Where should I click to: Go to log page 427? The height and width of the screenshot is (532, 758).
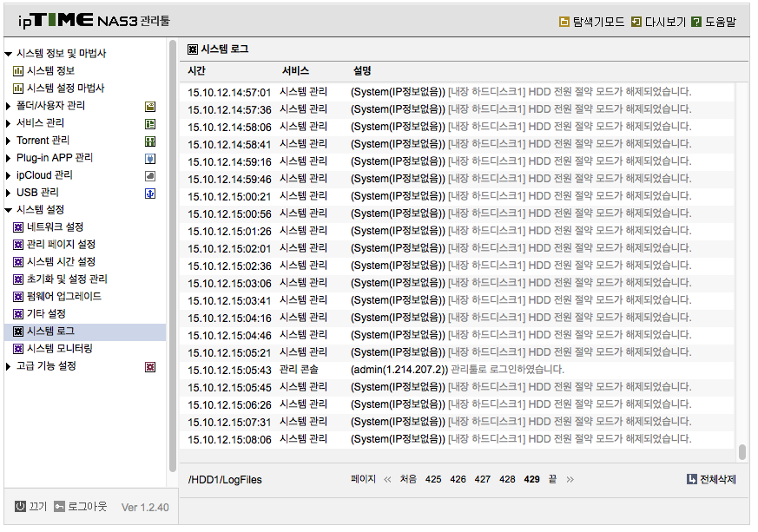pos(483,479)
